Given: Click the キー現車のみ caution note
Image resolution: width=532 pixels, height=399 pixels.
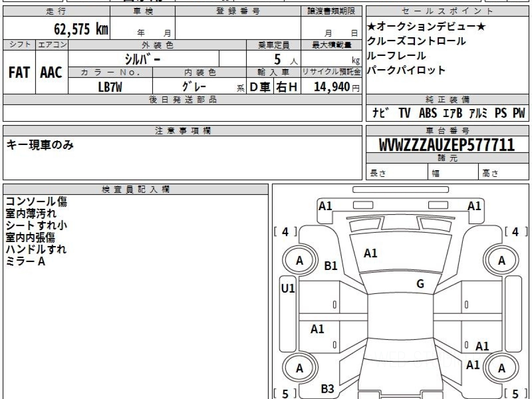Looking at the screenshot, I should point(40,144).
